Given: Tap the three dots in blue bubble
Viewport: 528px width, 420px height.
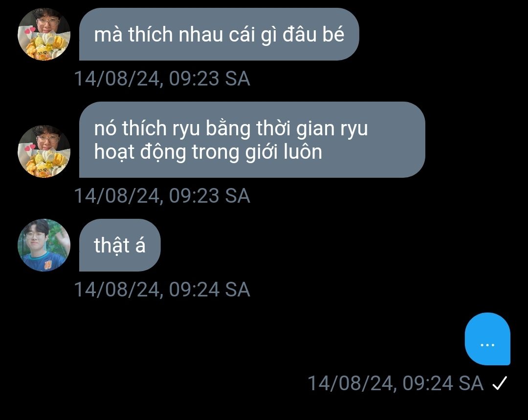Looking at the screenshot, I should tap(487, 345).
